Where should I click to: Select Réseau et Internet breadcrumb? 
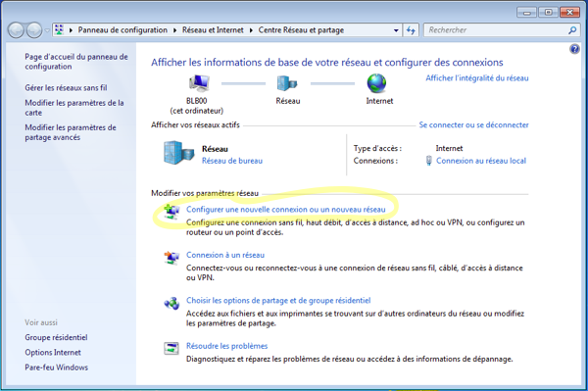(213, 30)
